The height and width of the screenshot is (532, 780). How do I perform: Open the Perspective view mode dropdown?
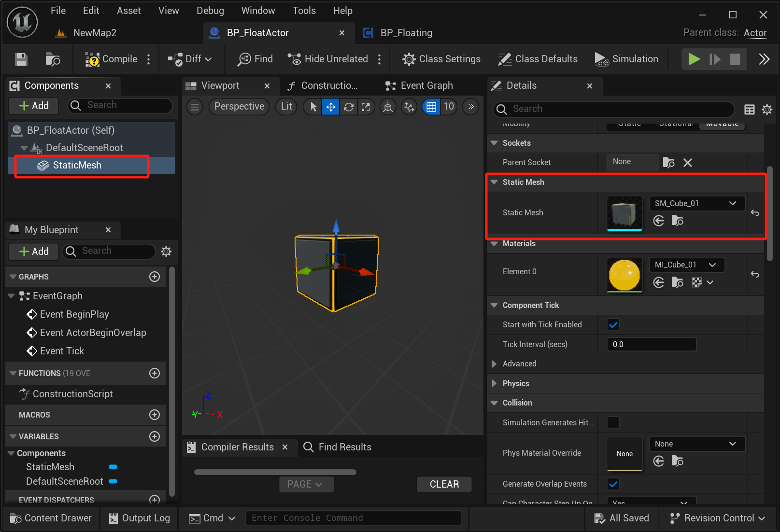coord(239,107)
